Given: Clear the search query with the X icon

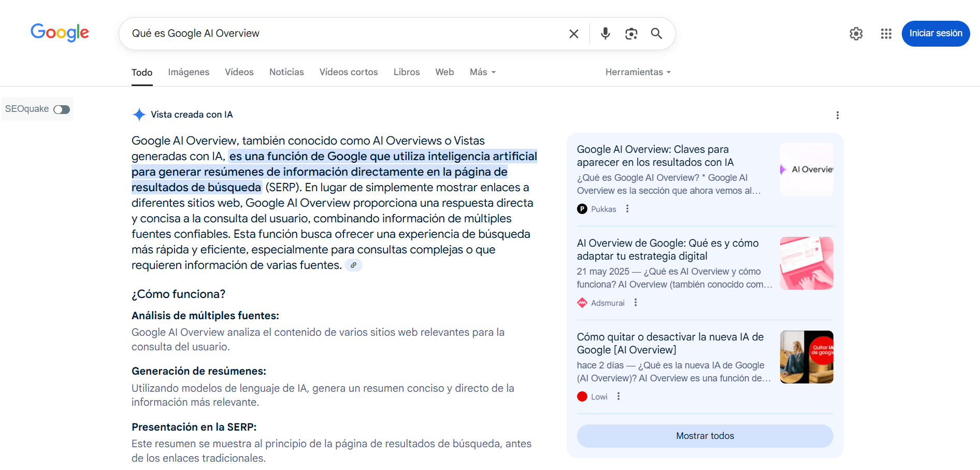Looking at the screenshot, I should 573,33.
